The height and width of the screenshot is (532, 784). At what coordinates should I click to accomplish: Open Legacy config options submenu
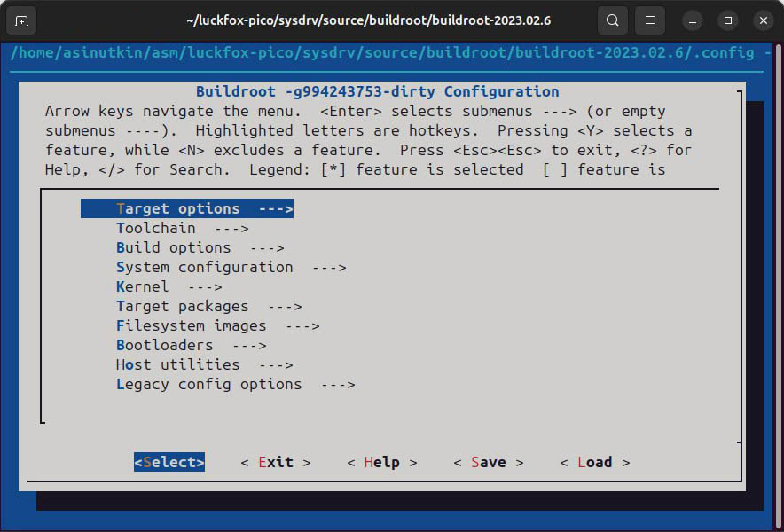(x=235, y=384)
